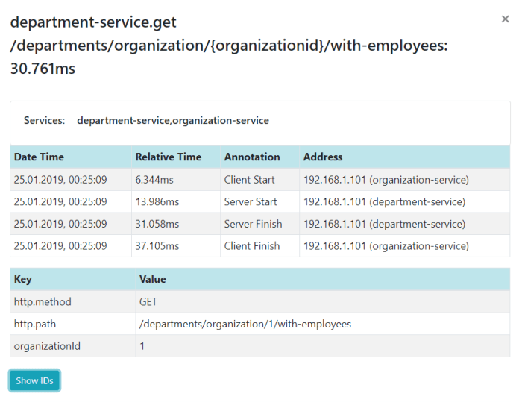Select the Client Start annotation cell

(x=249, y=180)
